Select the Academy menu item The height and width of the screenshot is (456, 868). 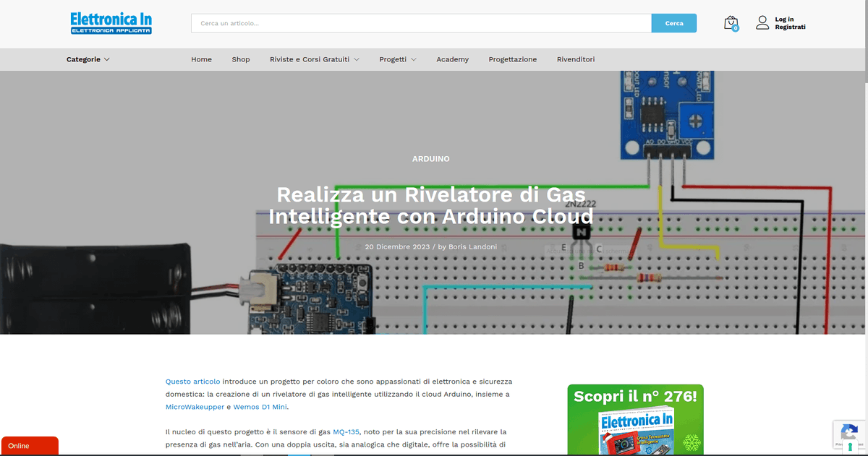tap(452, 59)
